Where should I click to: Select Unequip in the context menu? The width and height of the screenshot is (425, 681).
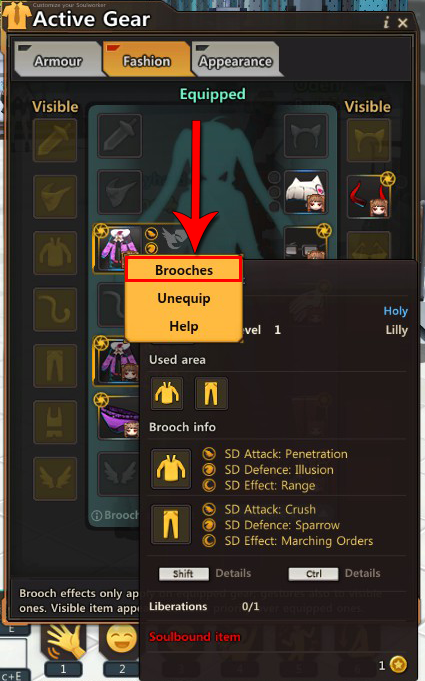point(184,298)
